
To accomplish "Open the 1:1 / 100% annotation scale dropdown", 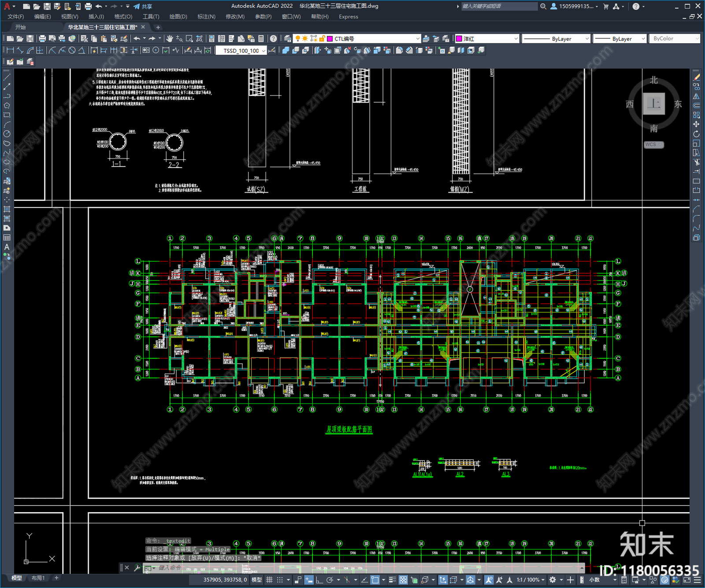I will (531, 580).
